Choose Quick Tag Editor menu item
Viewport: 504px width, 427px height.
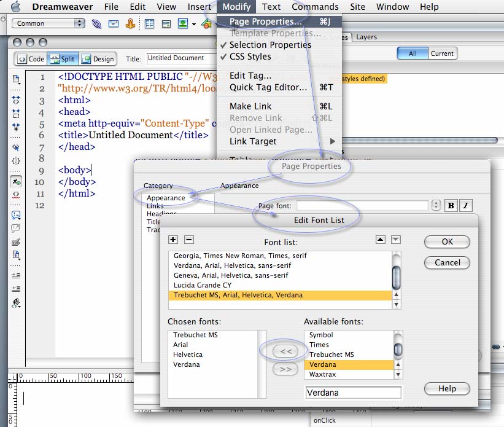pos(279,87)
